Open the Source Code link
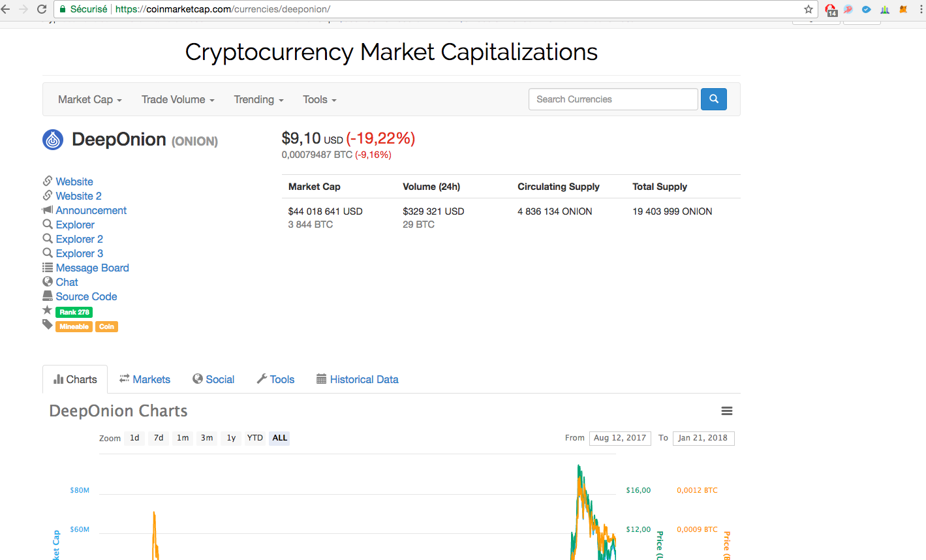926x560 pixels. pos(87,296)
